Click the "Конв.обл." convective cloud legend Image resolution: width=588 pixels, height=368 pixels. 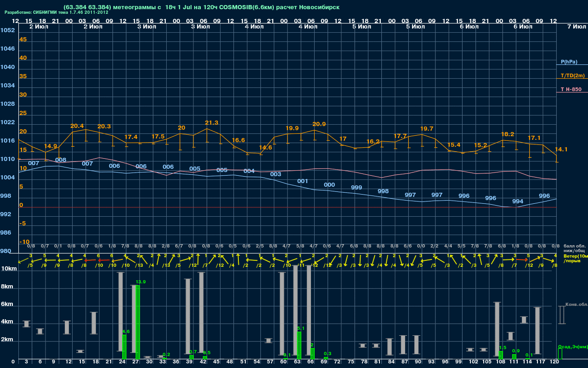577,305
